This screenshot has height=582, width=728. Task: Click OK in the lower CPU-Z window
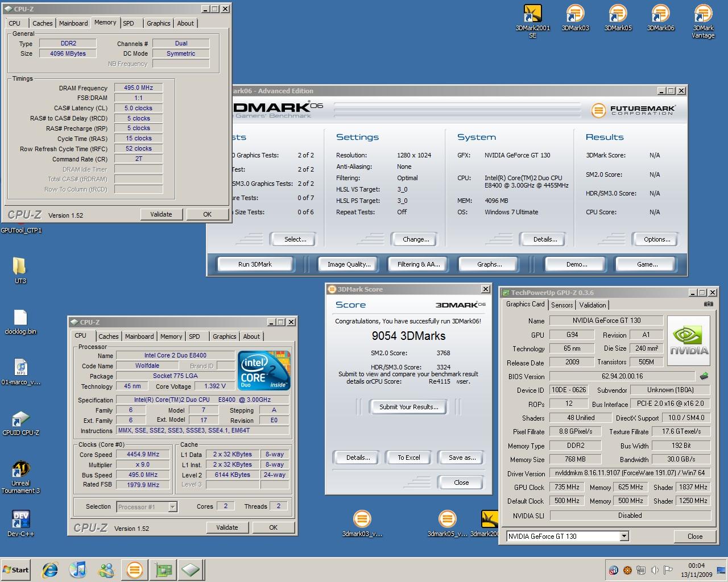pos(273,527)
